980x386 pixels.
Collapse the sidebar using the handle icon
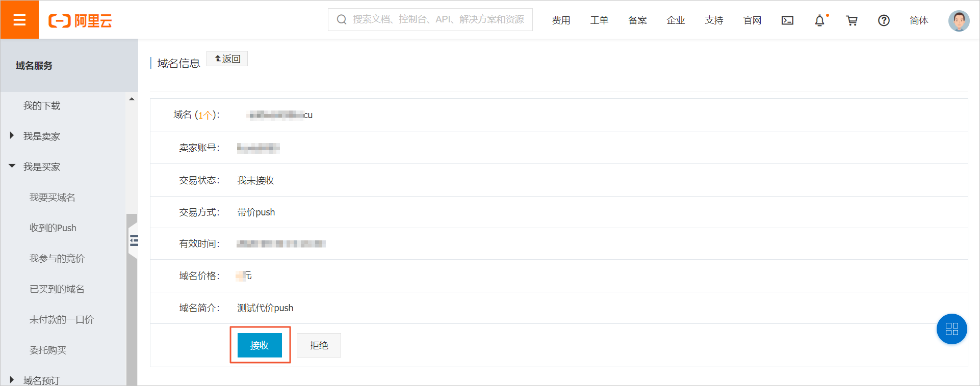[134, 240]
